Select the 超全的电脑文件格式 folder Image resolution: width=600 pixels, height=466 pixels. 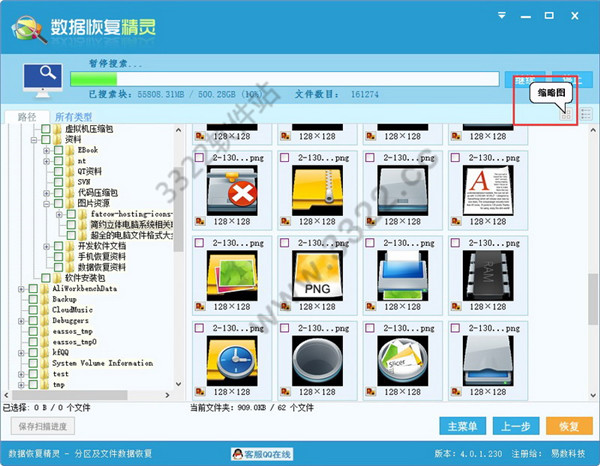(132, 235)
